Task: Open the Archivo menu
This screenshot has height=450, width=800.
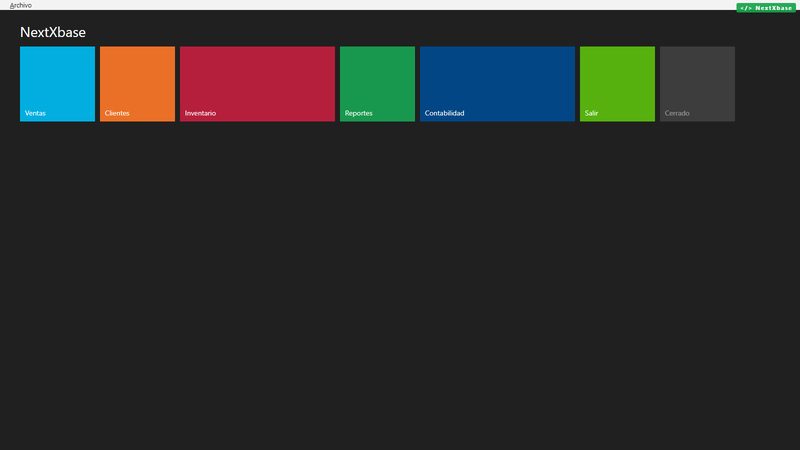Action: click(x=20, y=5)
